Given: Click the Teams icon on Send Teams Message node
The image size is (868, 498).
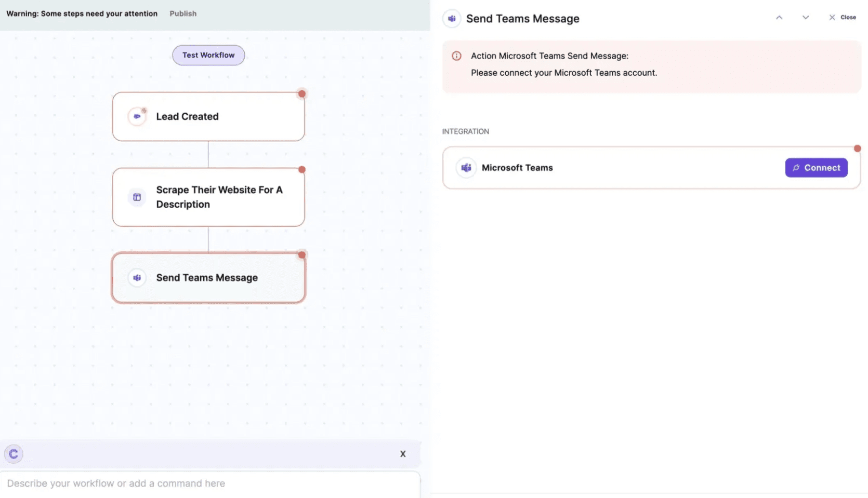Looking at the screenshot, I should 137,278.
